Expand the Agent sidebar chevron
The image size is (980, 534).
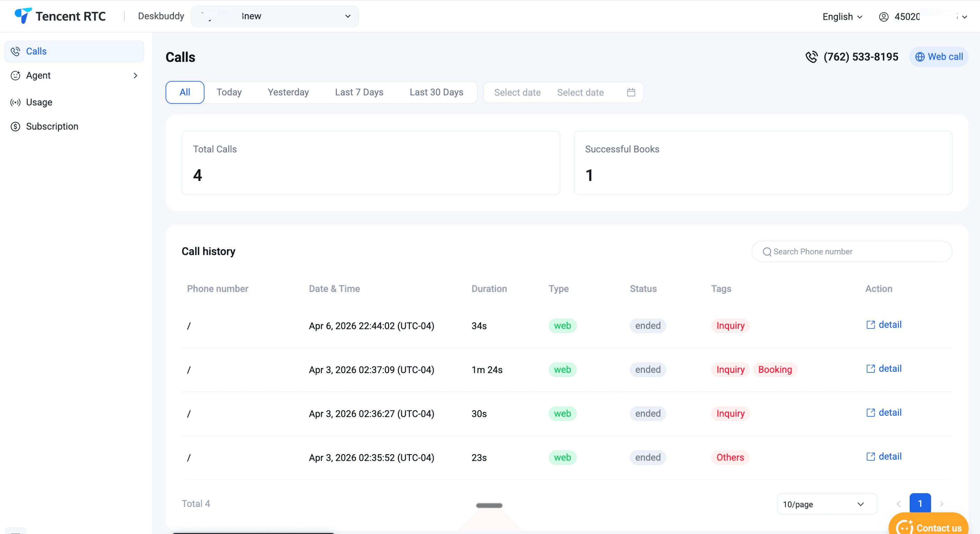click(x=135, y=75)
